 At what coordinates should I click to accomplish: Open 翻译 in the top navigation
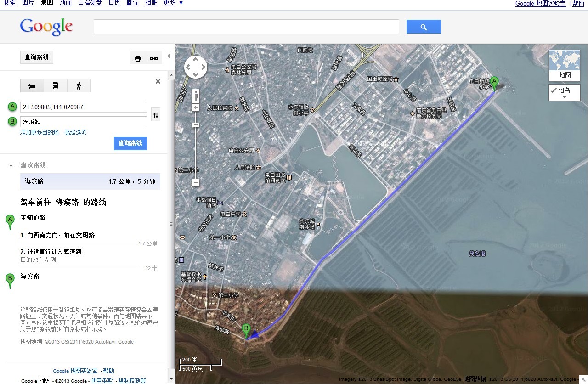tap(133, 3)
